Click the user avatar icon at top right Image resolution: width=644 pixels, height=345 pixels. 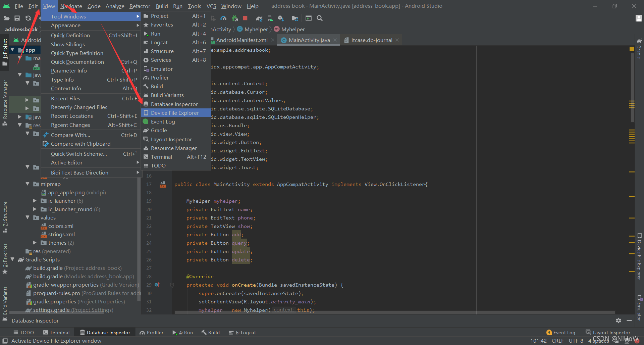coord(639,18)
